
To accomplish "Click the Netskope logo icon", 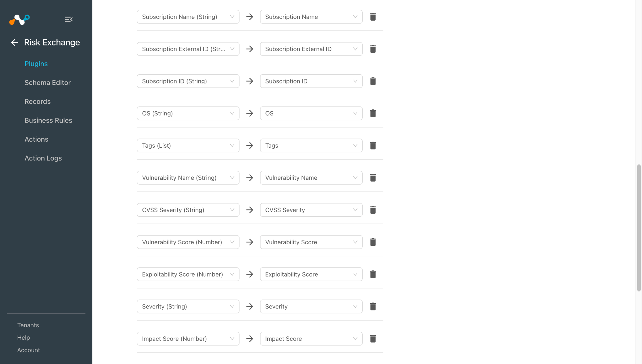I will (x=19, y=19).
